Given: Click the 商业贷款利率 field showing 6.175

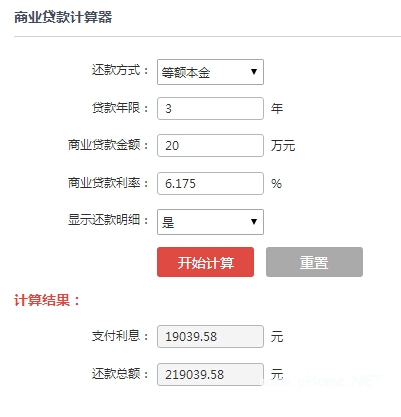Looking at the screenshot, I should click(210, 183).
